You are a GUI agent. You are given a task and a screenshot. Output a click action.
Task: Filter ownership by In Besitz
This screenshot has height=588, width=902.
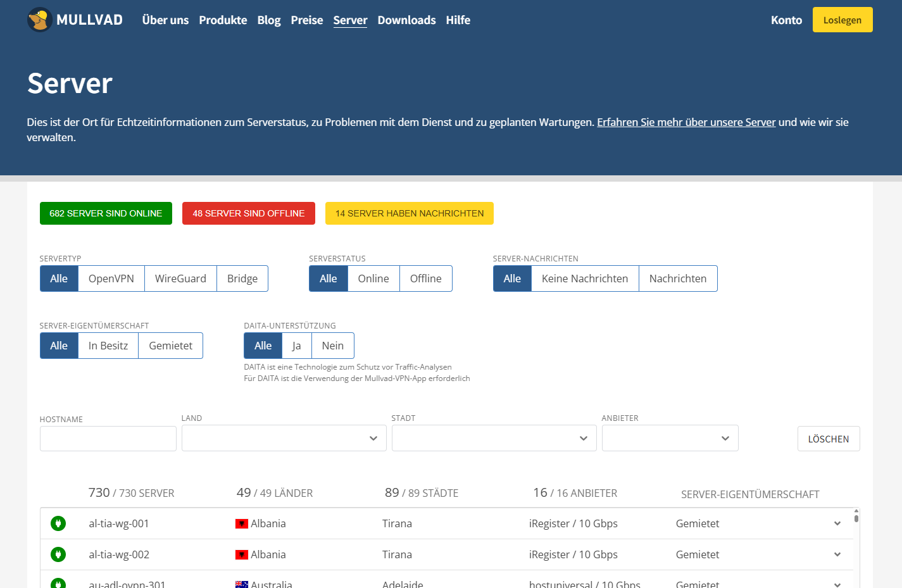click(108, 346)
